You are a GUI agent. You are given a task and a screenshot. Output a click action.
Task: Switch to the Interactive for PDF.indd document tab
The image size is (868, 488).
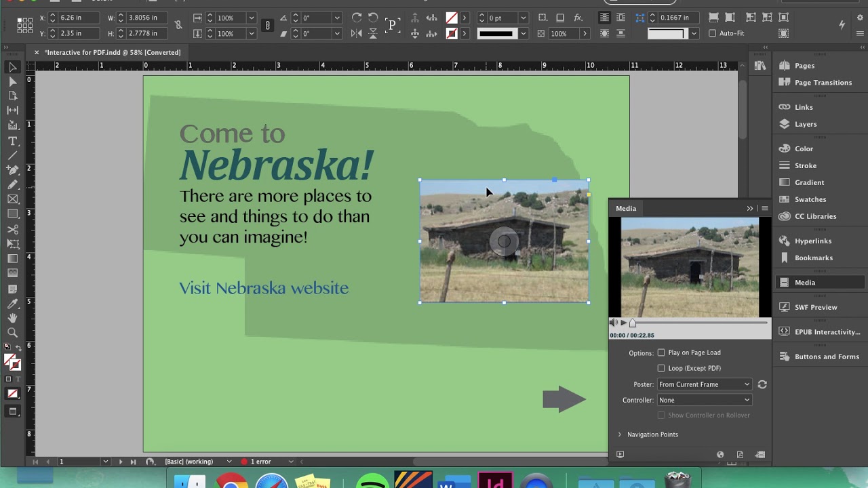pos(113,52)
